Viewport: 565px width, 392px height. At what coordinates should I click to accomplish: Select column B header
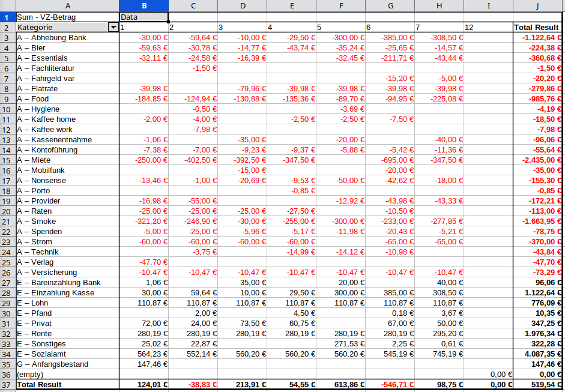(144, 6)
